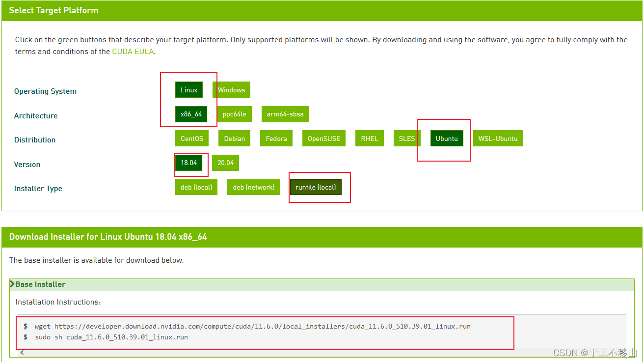The width and height of the screenshot is (644, 362).
Task: Pick WSL-Ubuntu distribution
Action: [x=498, y=139]
